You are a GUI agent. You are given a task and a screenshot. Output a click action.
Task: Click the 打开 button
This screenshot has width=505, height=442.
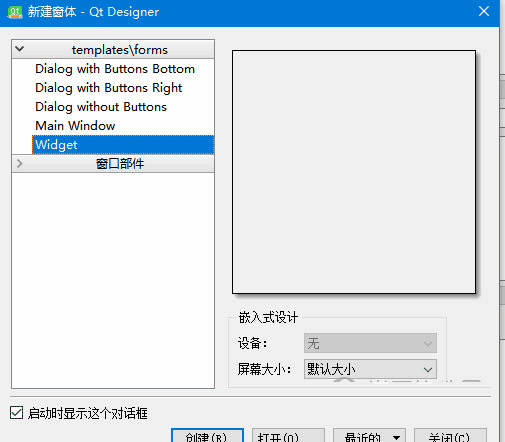[288, 435]
